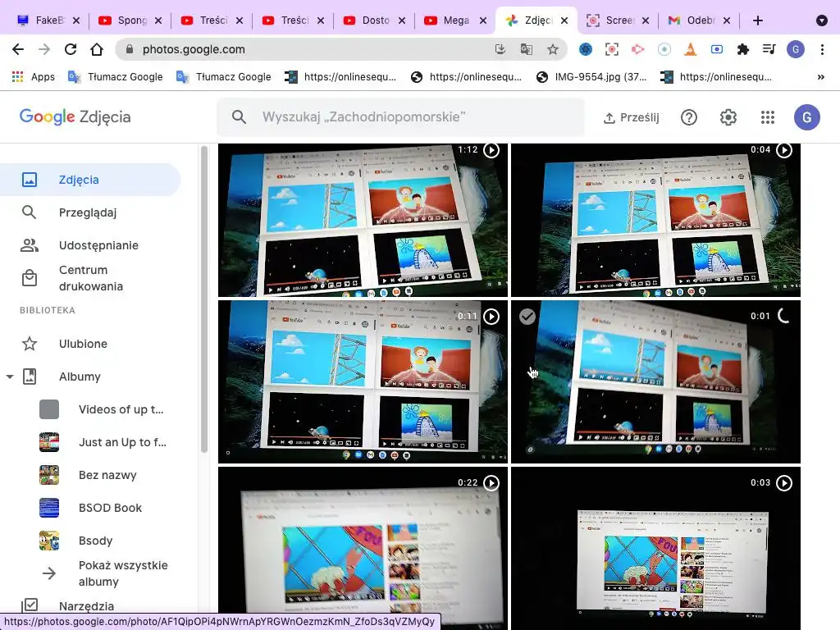Click the install app icon in address bar

[x=500, y=49]
